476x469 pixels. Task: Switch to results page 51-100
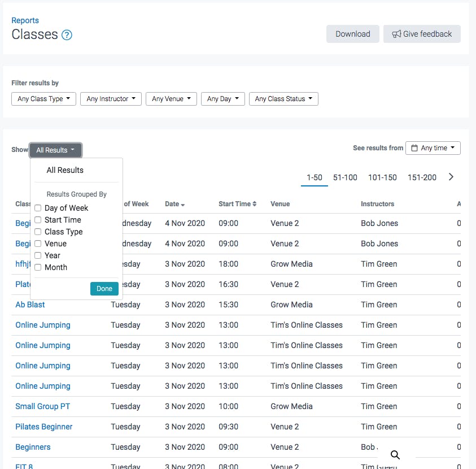[x=345, y=177]
